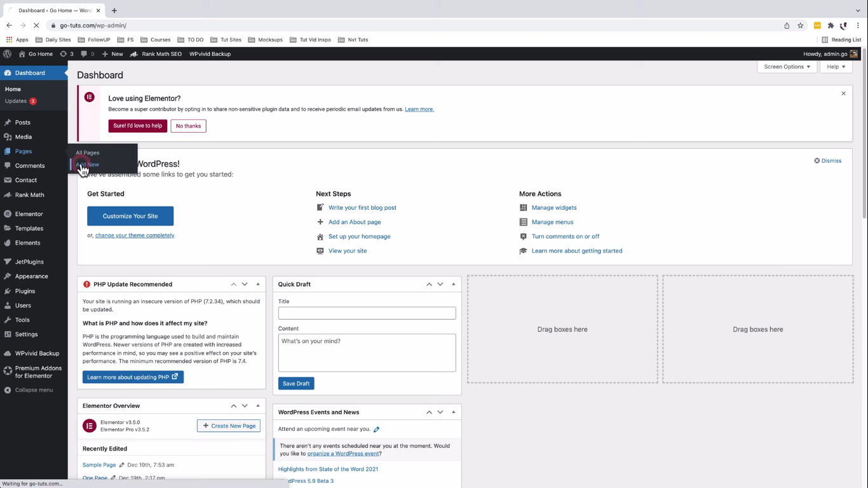Open Plugins in the sidebar
This screenshot has width=868, height=488.
25,291
